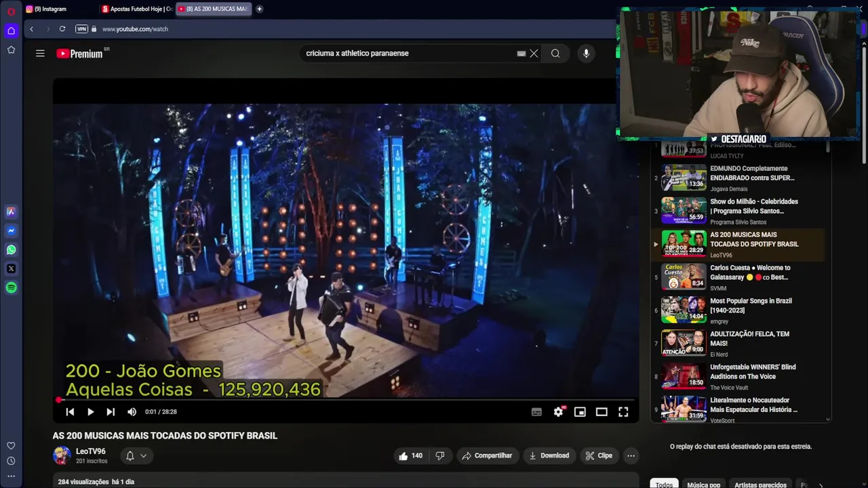Click the search field with criciuma text
Screen dimensions: 868x488
(407, 54)
